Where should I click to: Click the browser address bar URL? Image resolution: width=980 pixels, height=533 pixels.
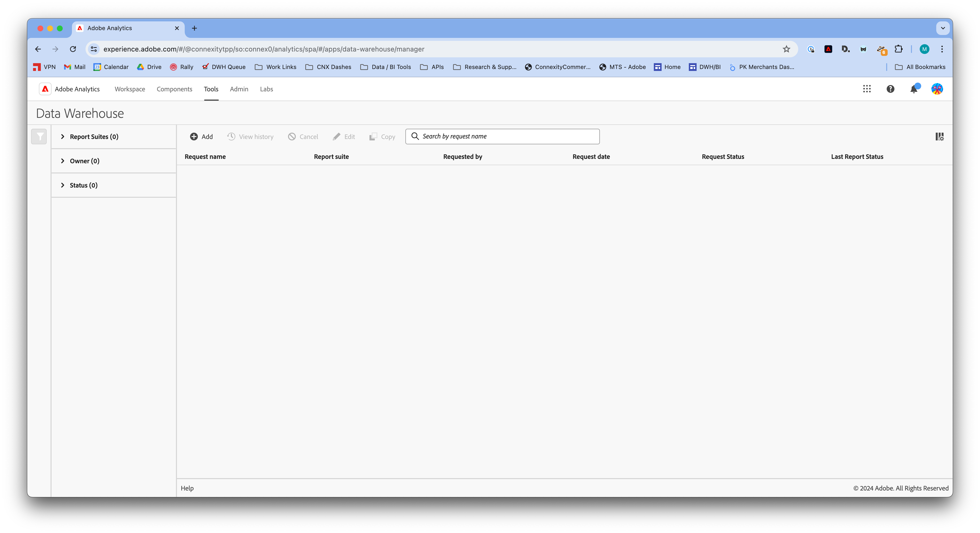[264, 49]
